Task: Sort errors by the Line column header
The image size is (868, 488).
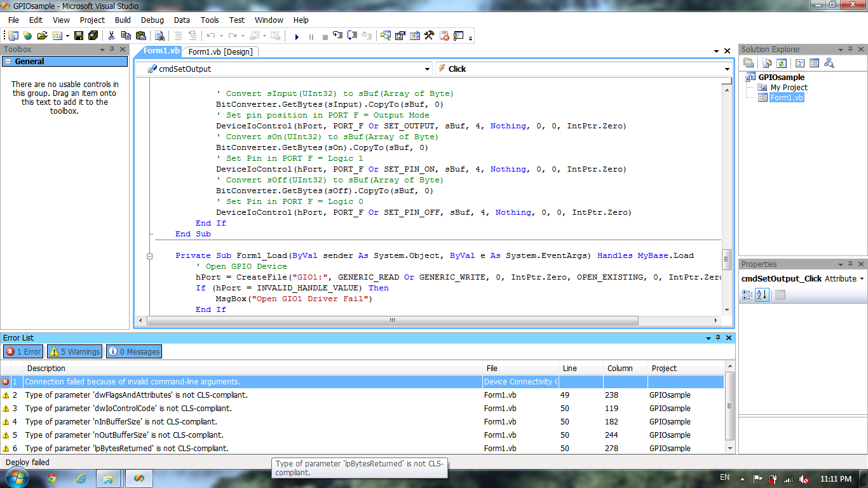Action: pyautogui.click(x=581, y=369)
